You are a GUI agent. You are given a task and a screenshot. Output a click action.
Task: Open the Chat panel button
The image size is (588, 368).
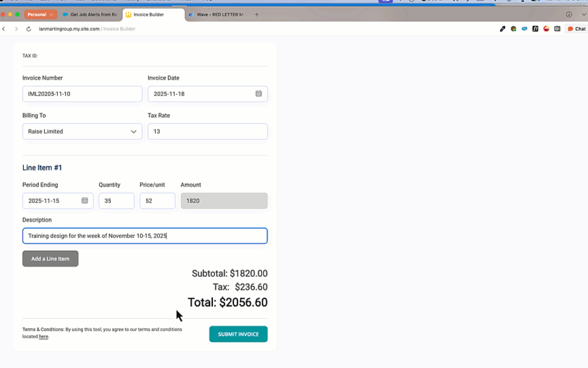click(x=576, y=29)
